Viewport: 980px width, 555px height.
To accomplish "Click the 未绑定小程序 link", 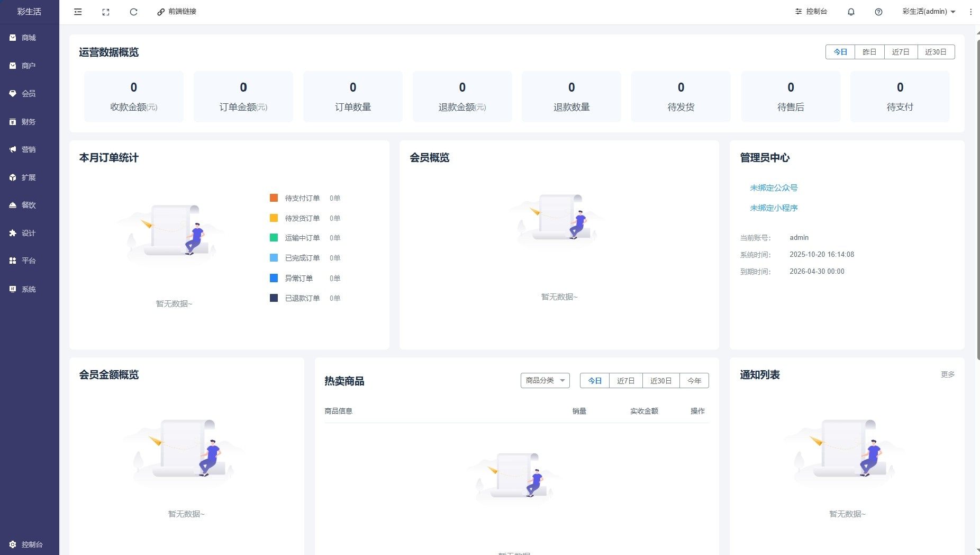I will click(774, 208).
